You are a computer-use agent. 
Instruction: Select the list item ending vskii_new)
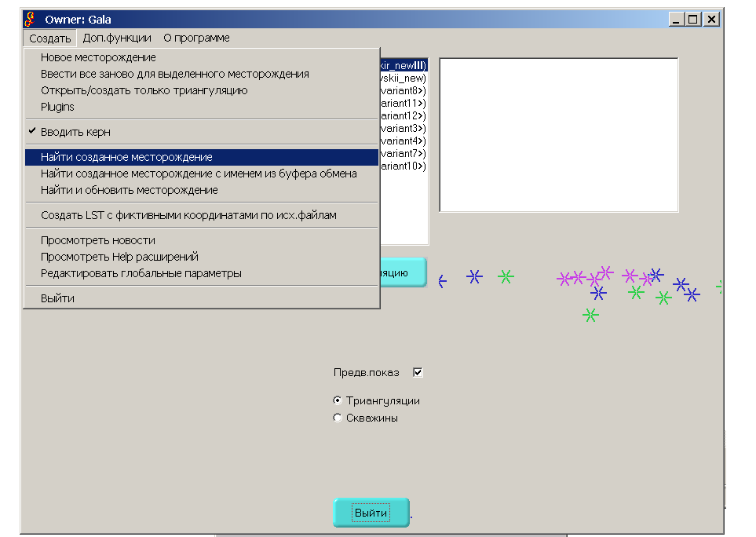pyautogui.click(x=404, y=78)
